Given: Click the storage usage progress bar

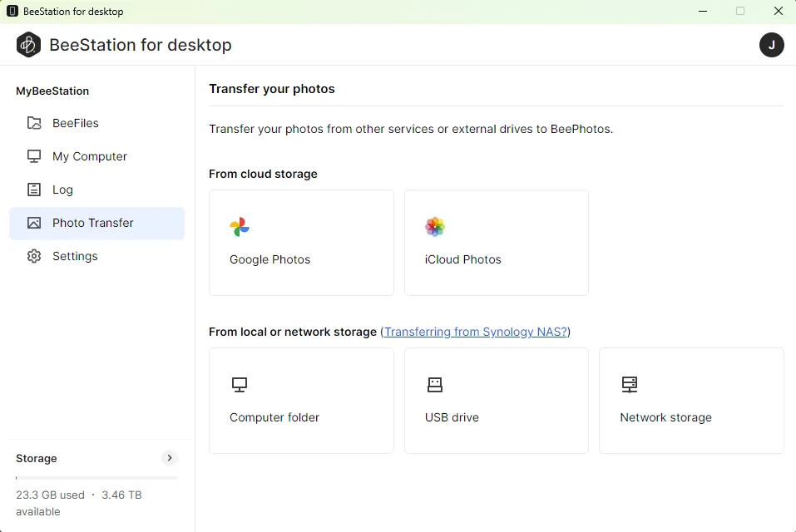Looking at the screenshot, I should point(96,475).
